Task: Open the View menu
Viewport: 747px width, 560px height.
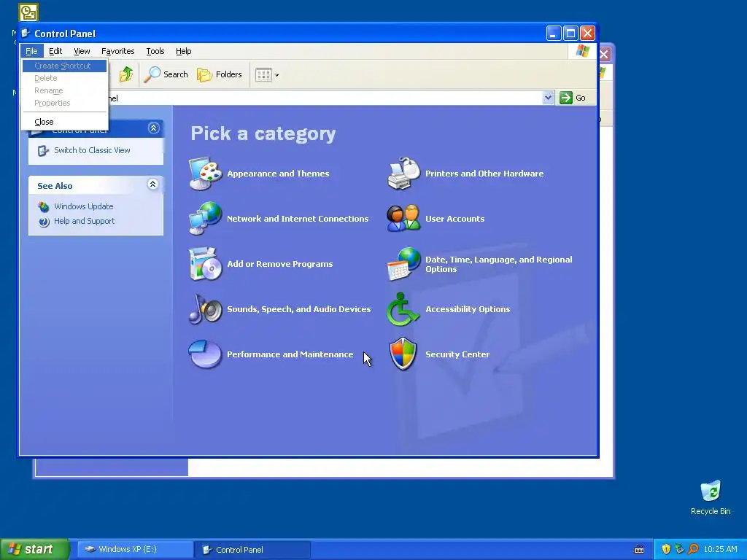Action: click(82, 51)
